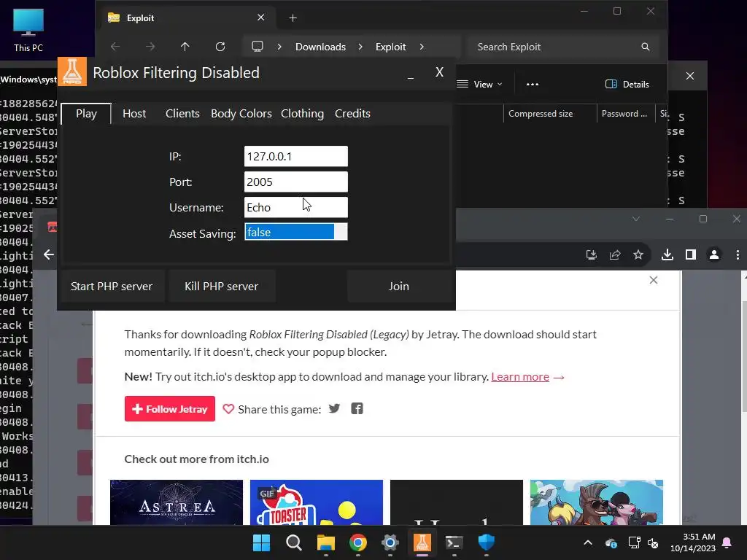
Task: Open the Asset Saving dropdown
Action: pyautogui.click(x=296, y=233)
